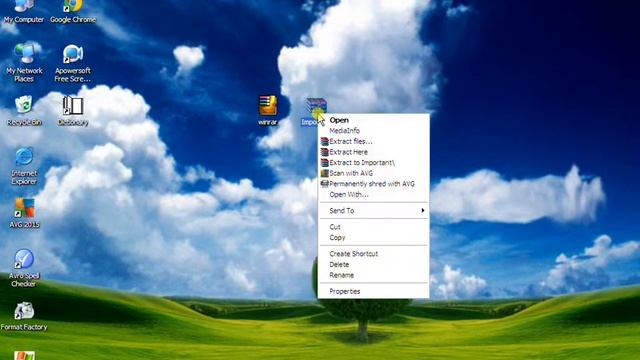Choose Open With... menu entry
Image resolution: width=640 pixels, height=360 pixels.
[373, 195]
